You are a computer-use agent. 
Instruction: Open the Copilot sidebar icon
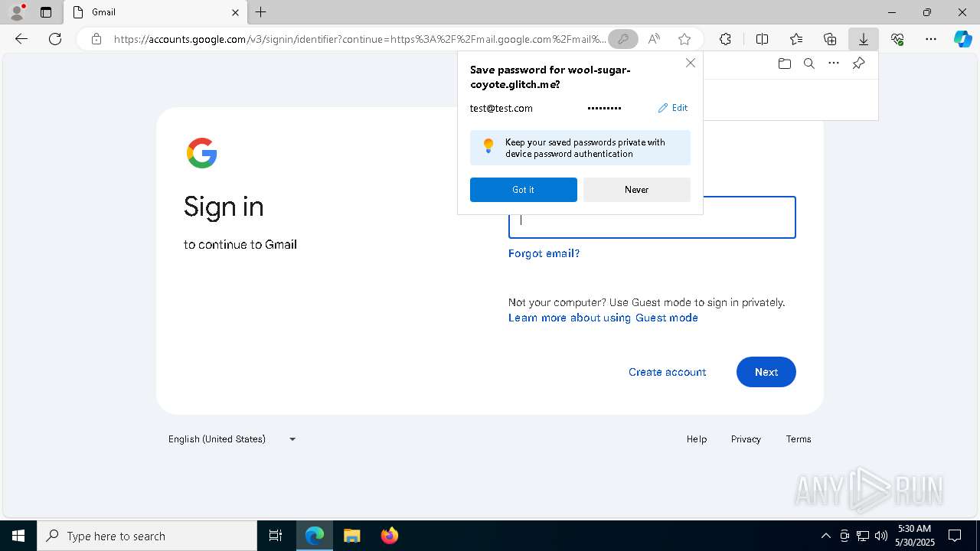point(963,39)
